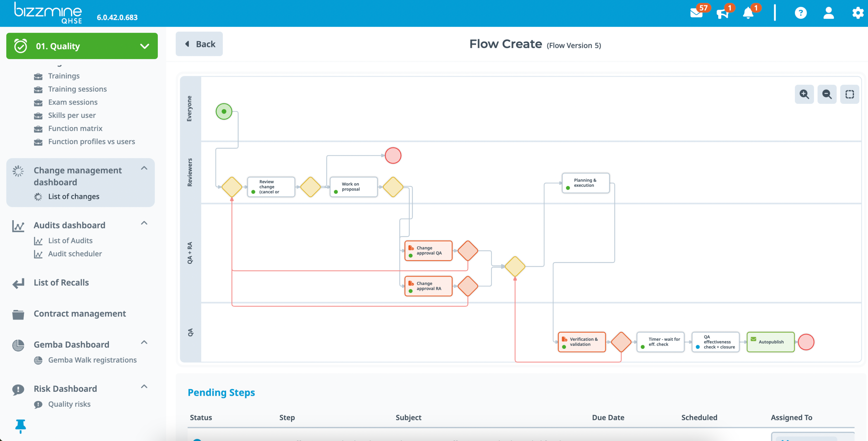Click the Step column header

287,417
